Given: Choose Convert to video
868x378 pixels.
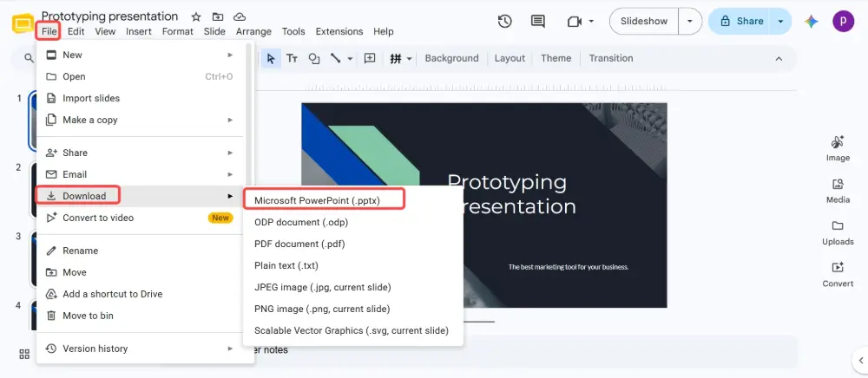Looking at the screenshot, I should tap(140, 218).
